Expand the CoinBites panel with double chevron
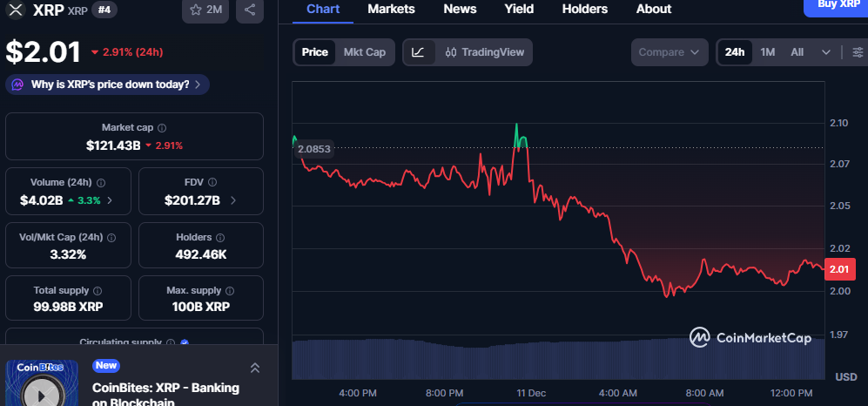This screenshot has height=406, width=868. coord(255,368)
